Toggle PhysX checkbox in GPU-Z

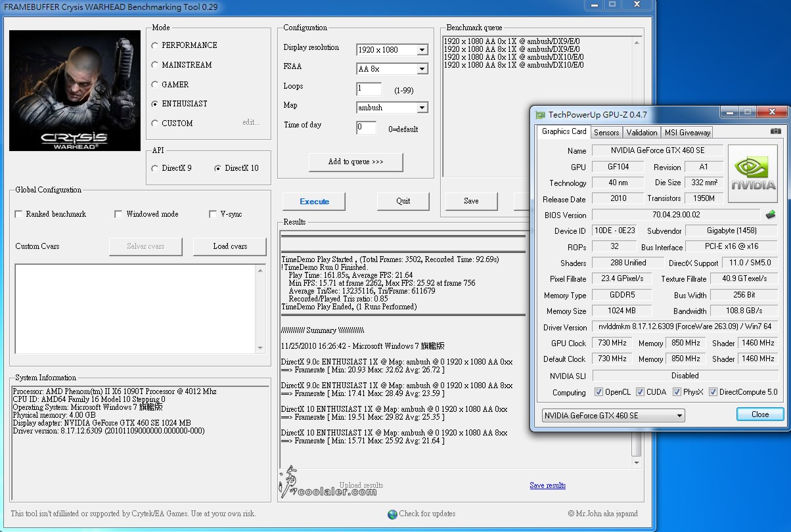click(x=677, y=392)
